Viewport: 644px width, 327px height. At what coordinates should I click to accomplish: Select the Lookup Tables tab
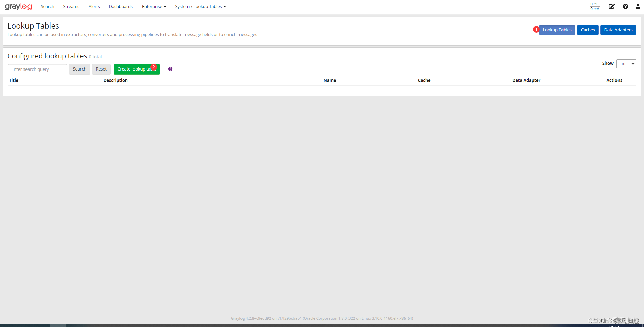pyautogui.click(x=557, y=30)
